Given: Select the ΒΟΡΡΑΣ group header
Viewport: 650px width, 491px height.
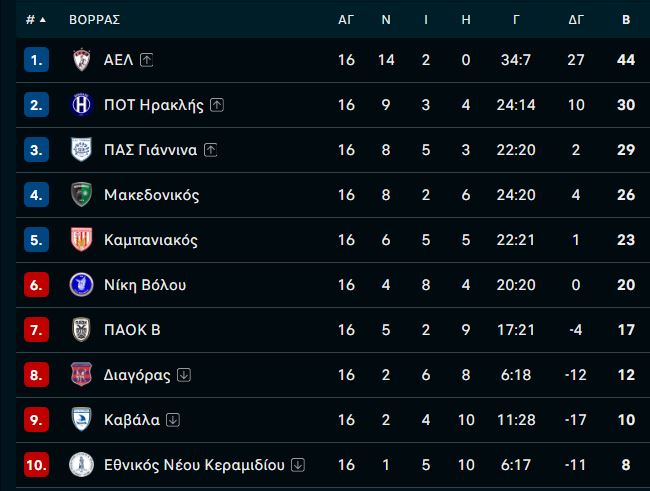Looking at the screenshot, I should [95, 19].
